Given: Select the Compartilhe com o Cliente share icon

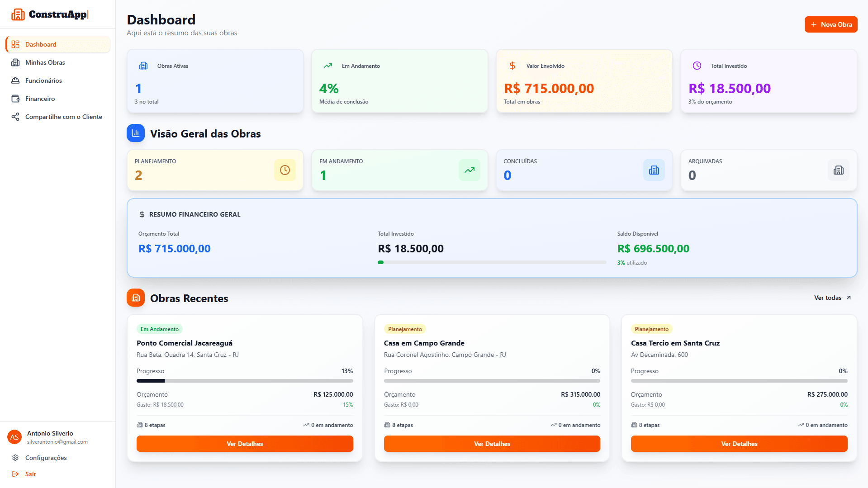Looking at the screenshot, I should point(15,116).
